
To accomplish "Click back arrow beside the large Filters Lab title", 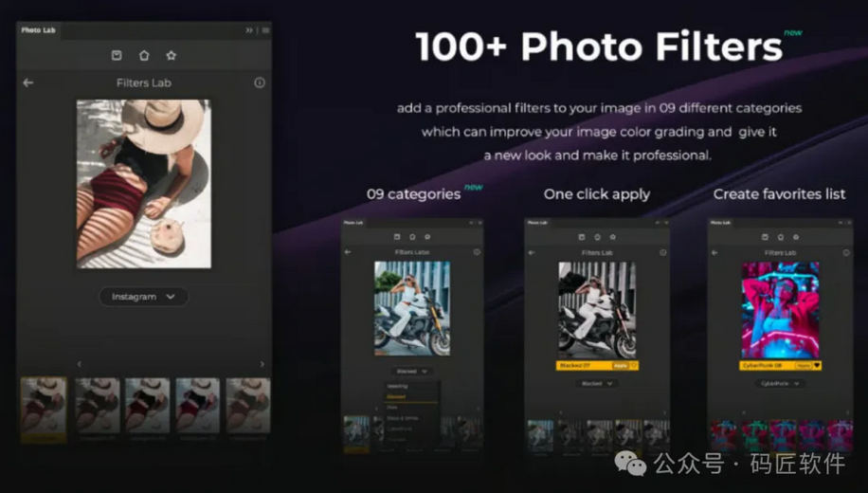I will [x=28, y=82].
